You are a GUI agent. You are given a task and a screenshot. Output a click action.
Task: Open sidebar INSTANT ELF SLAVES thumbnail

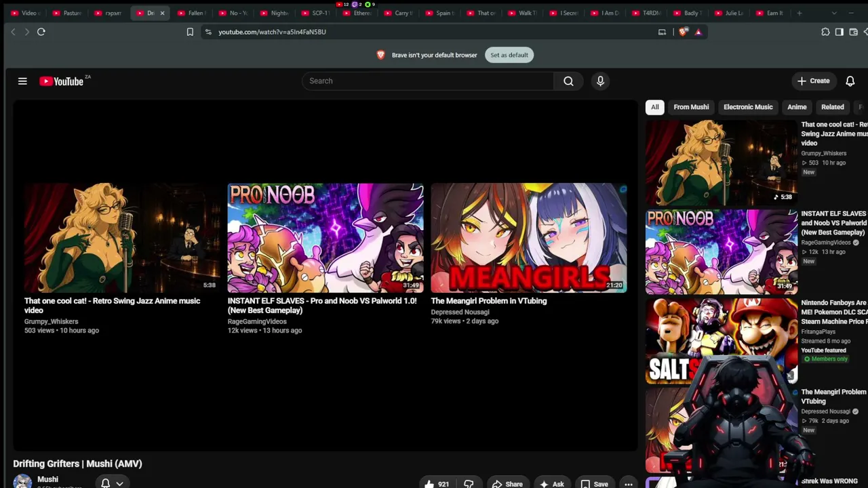coord(722,252)
